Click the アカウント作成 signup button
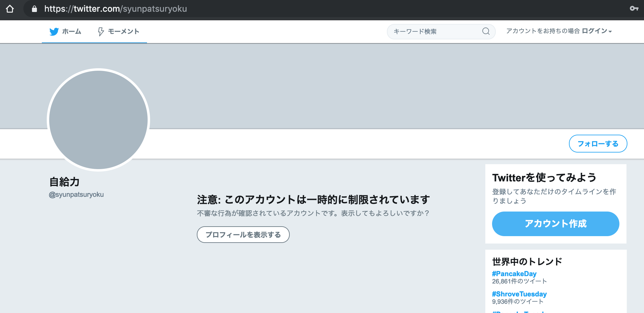This screenshot has height=313, width=644. pos(555,224)
